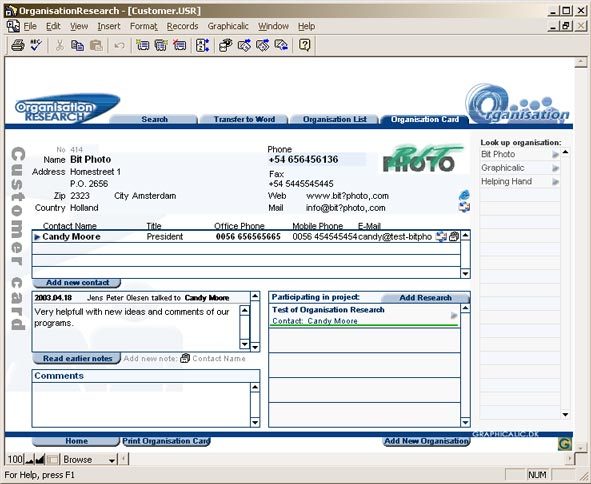Click the zoom-in mountain icon in status area

pyautogui.click(x=40, y=459)
